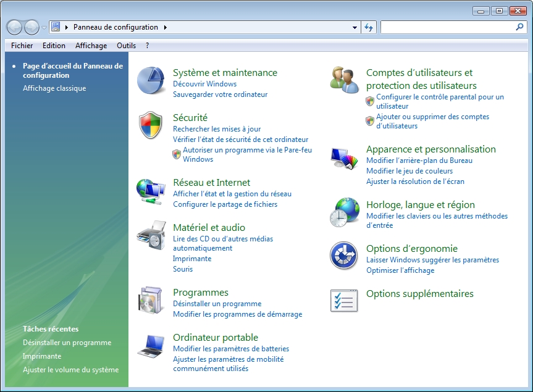The image size is (533, 392).
Task: Click the Ordinateur portable laptop icon
Action: [151, 346]
